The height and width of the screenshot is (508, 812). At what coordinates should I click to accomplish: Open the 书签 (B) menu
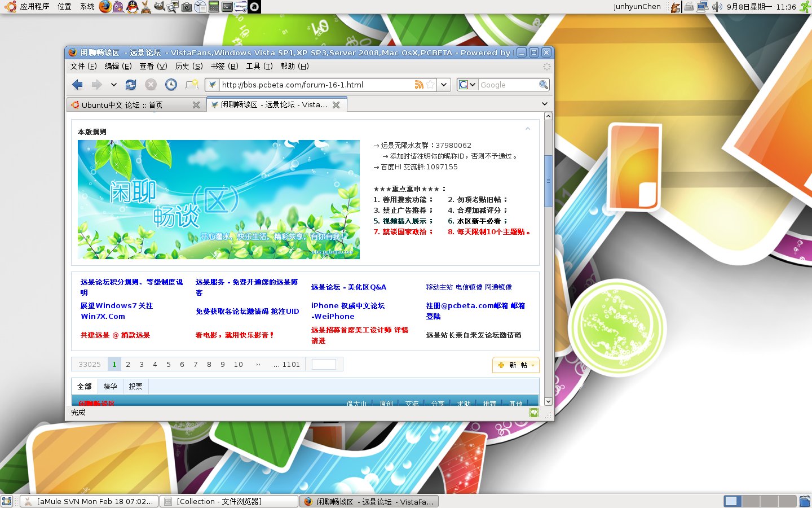[224, 66]
